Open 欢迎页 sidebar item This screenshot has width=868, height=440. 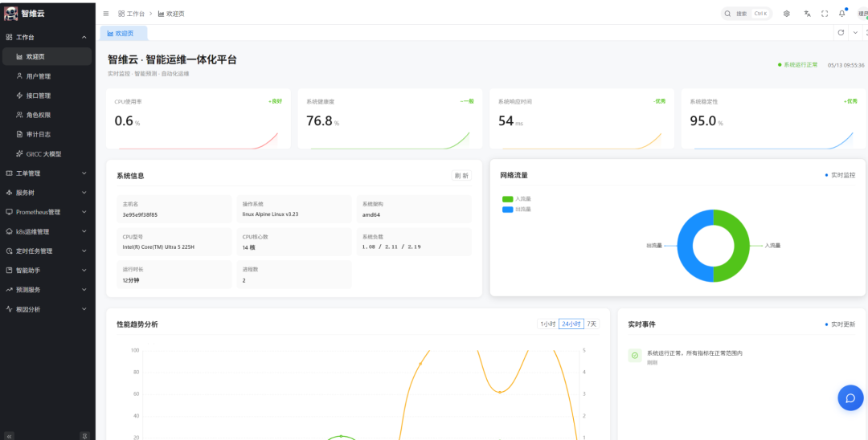[47, 56]
